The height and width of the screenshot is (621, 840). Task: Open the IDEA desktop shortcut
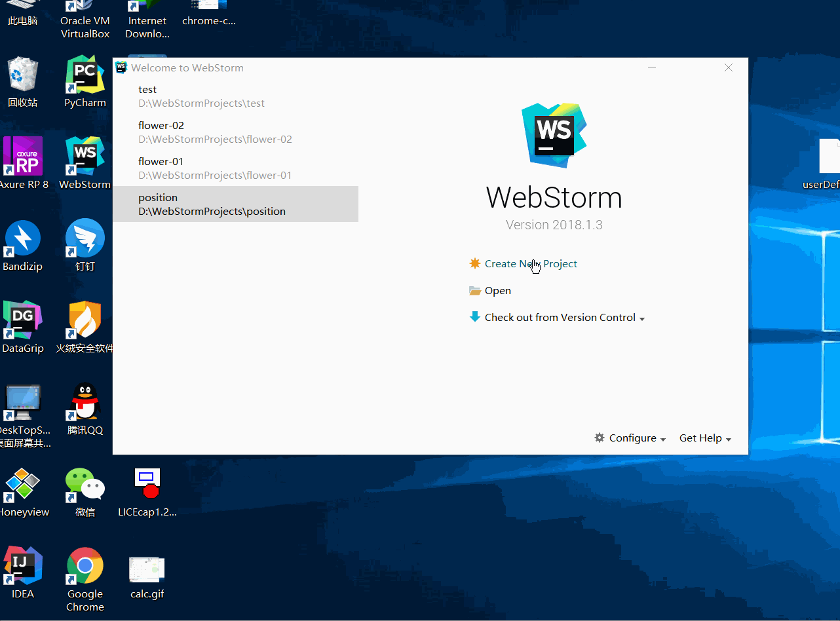[x=23, y=573]
